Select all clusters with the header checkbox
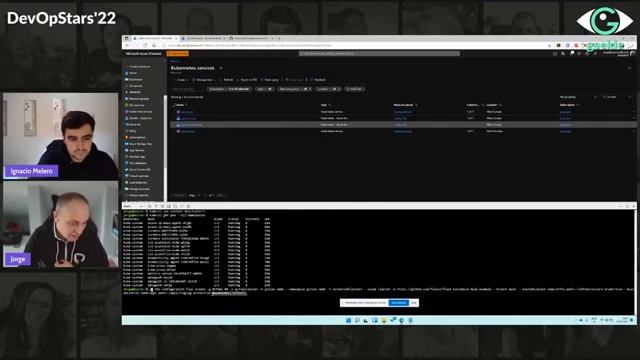 [173, 105]
